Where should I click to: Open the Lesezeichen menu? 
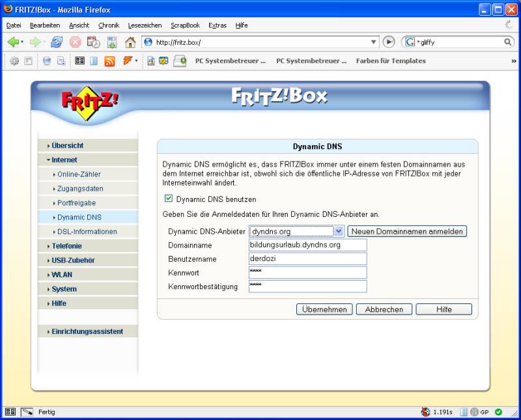145,25
